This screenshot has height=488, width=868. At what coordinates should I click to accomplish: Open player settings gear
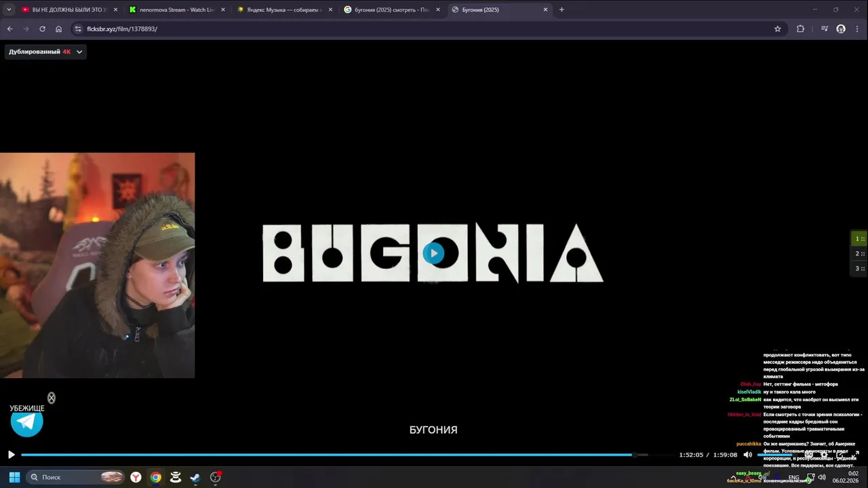(824, 455)
